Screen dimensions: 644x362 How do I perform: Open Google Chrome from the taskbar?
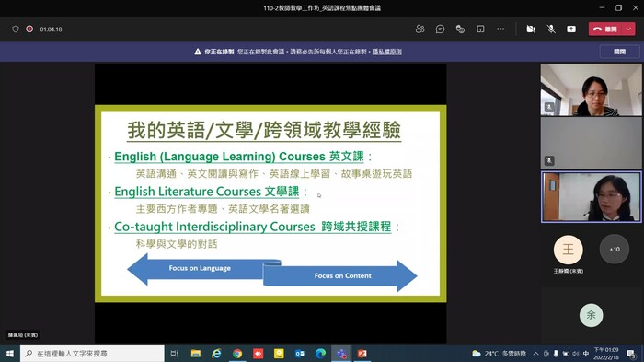237,354
